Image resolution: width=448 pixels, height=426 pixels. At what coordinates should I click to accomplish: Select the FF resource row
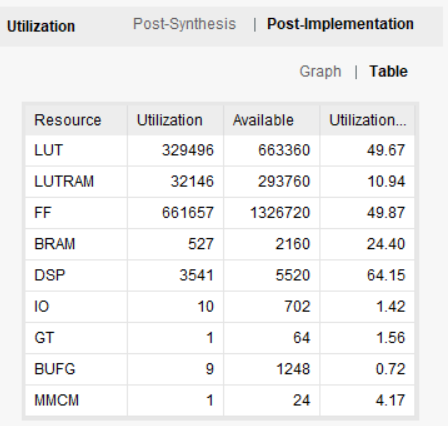[220, 213]
